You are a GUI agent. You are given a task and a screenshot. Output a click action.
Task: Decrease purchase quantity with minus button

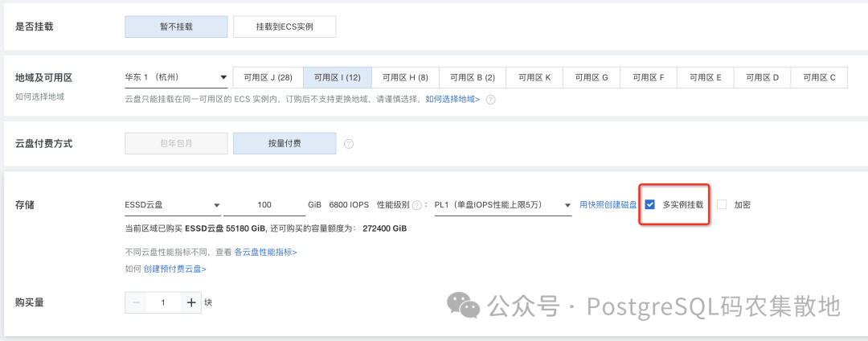[136, 303]
